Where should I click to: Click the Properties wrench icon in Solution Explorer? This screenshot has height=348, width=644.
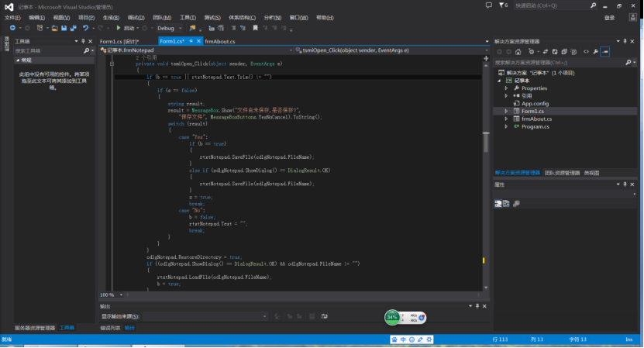pos(595,52)
